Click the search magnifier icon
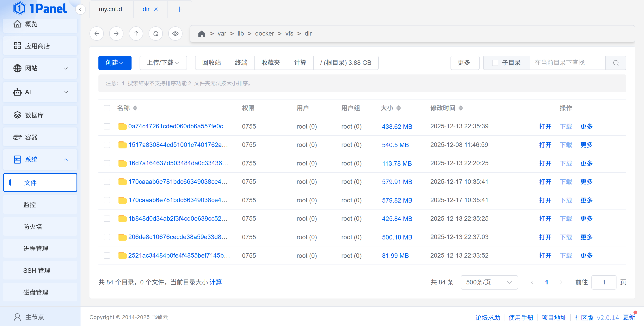Screen dimensions: 644x326 click(616, 63)
